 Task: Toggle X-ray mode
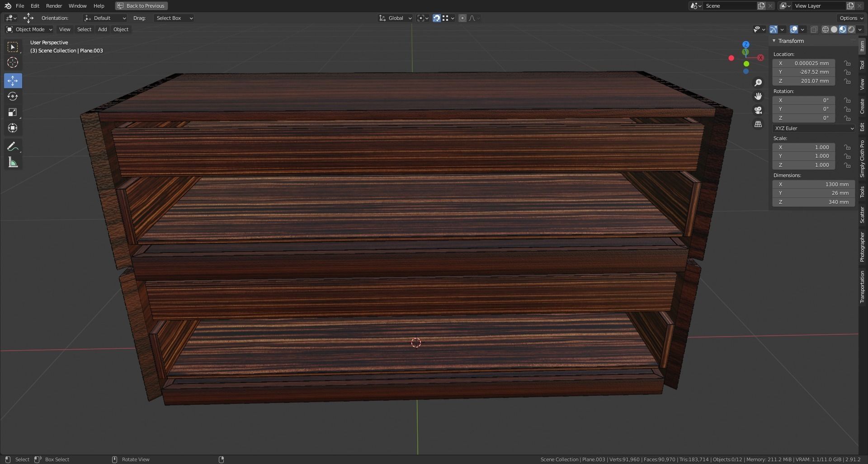coord(814,29)
